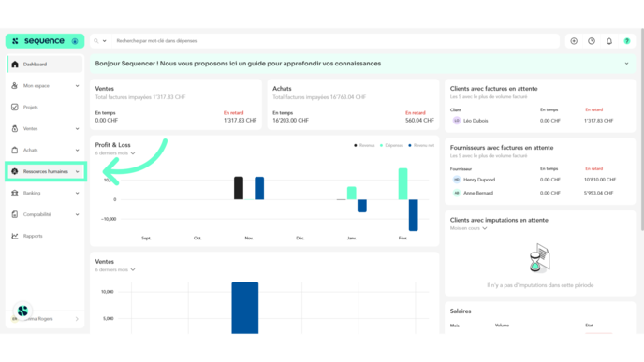Open Rapports chart icon

pos(15,236)
